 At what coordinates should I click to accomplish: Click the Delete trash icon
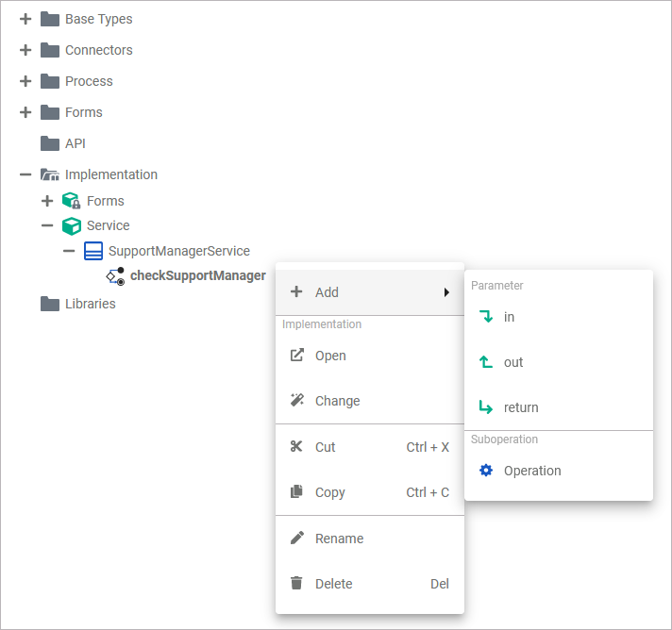(296, 583)
